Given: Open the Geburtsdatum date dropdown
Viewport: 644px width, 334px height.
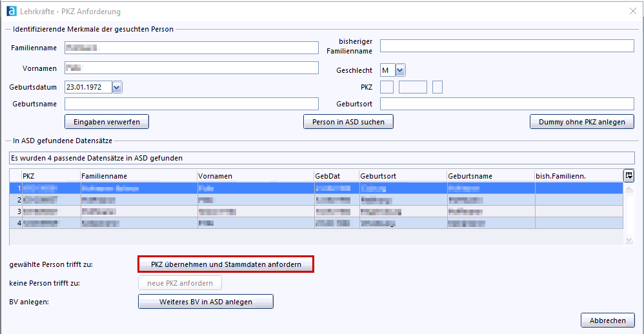Looking at the screenshot, I should pyautogui.click(x=117, y=87).
